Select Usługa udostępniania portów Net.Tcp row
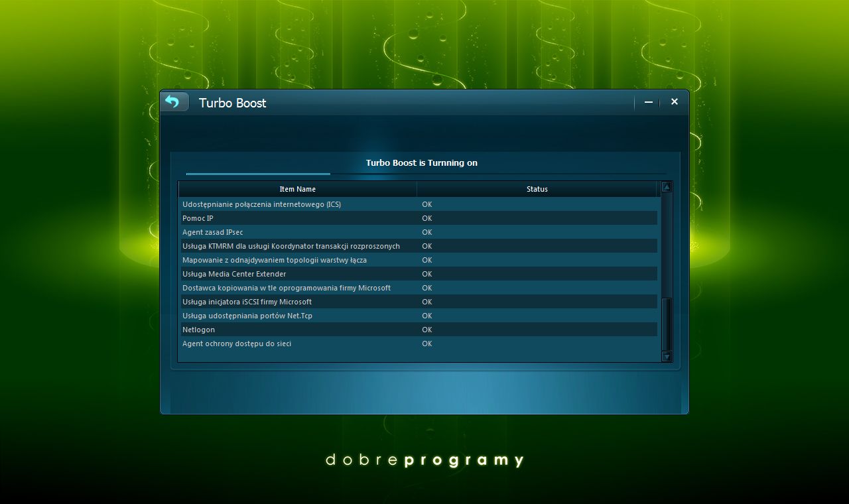 418,316
